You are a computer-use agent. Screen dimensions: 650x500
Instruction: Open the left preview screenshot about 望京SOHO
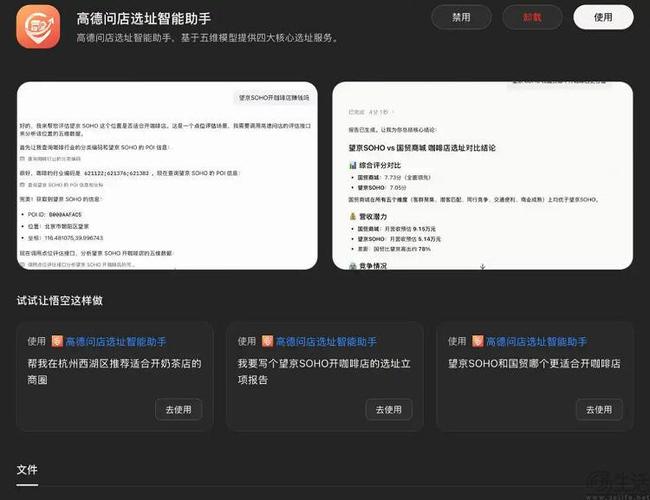click(167, 175)
